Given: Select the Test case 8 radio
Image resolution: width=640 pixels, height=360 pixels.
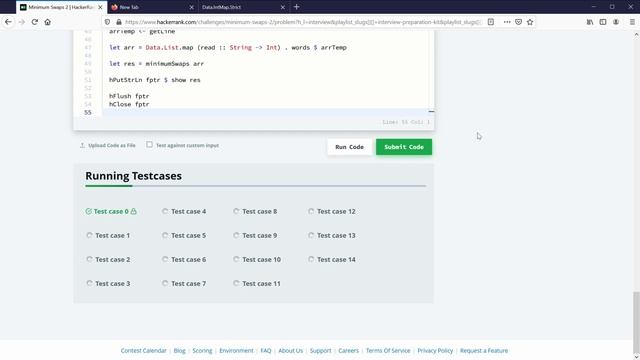Looking at the screenshot, I should click(x=236, y=211).
